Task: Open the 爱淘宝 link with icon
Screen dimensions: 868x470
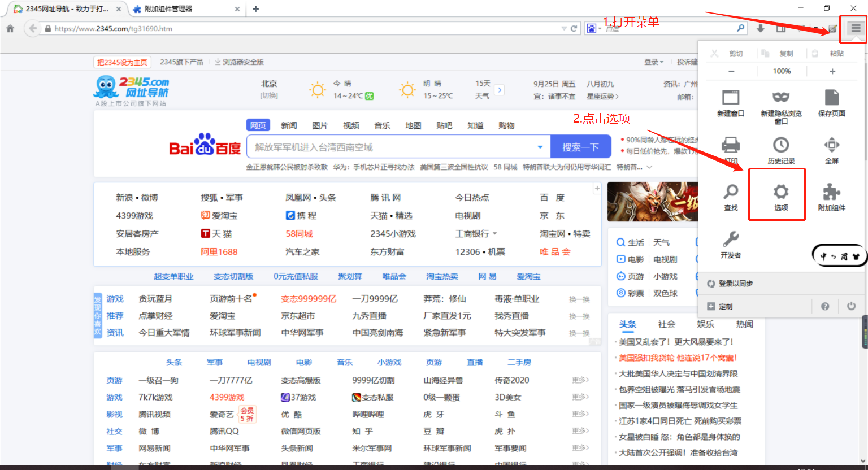Action: tap(219, 215)
